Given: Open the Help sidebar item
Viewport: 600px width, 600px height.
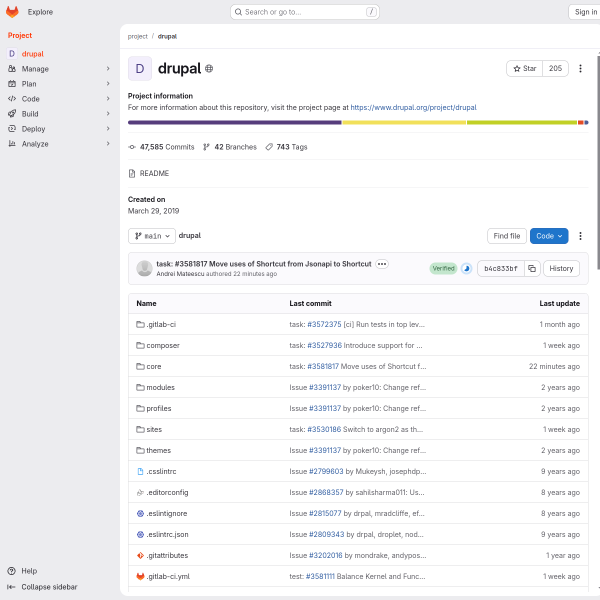Looking at the screenshot, I should point(29,571).
